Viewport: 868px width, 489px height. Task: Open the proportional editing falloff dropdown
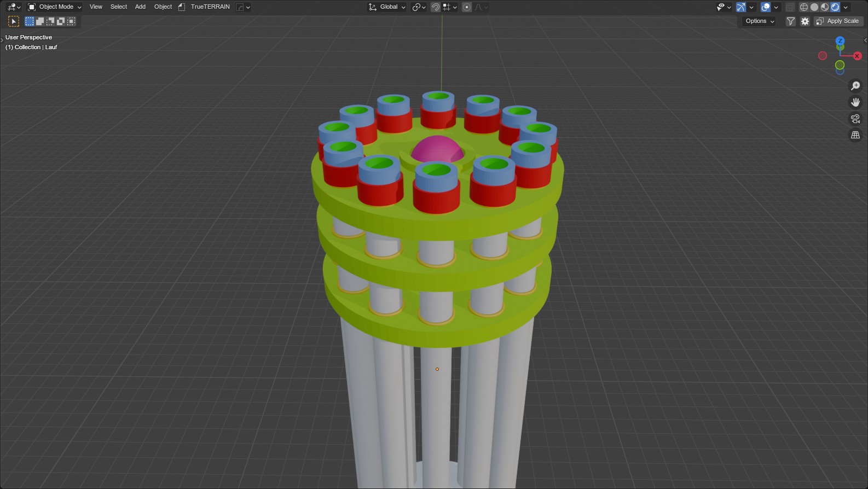pos(481,7)
